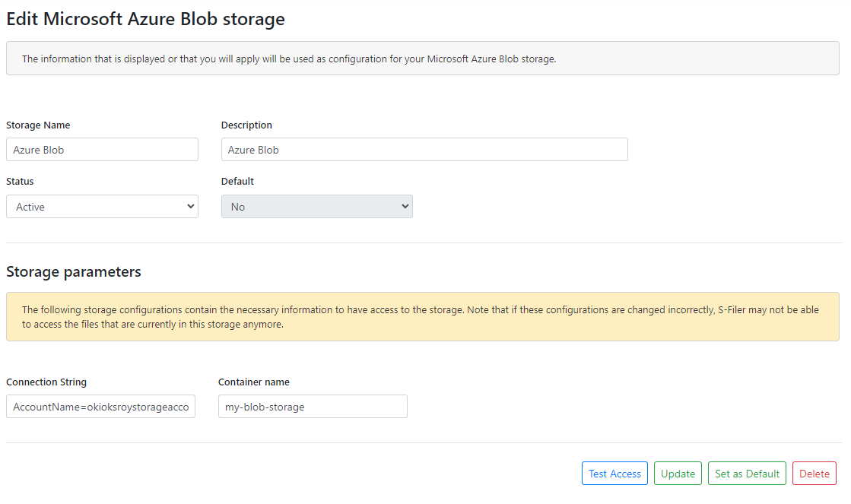851x504 pixels.
Task: Click the 'Description' label
Action: click(246, 125)
